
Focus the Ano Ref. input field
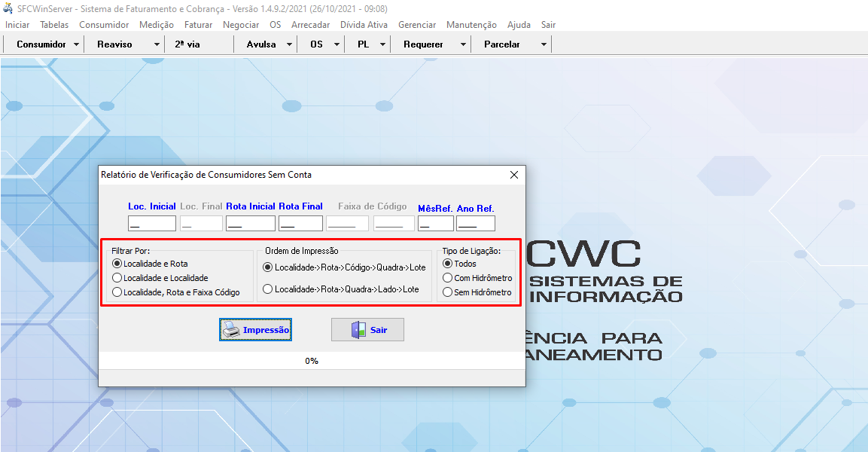point(475,224)
